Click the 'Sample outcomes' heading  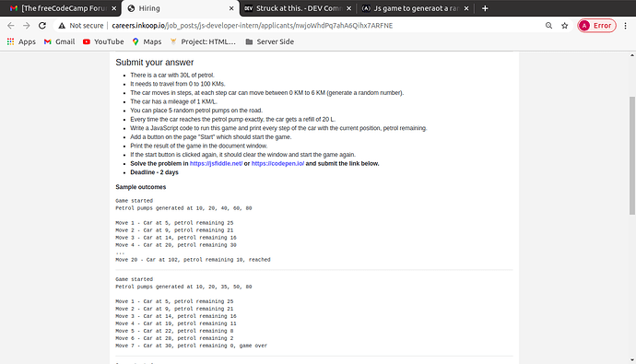click(x=141, y=187)
